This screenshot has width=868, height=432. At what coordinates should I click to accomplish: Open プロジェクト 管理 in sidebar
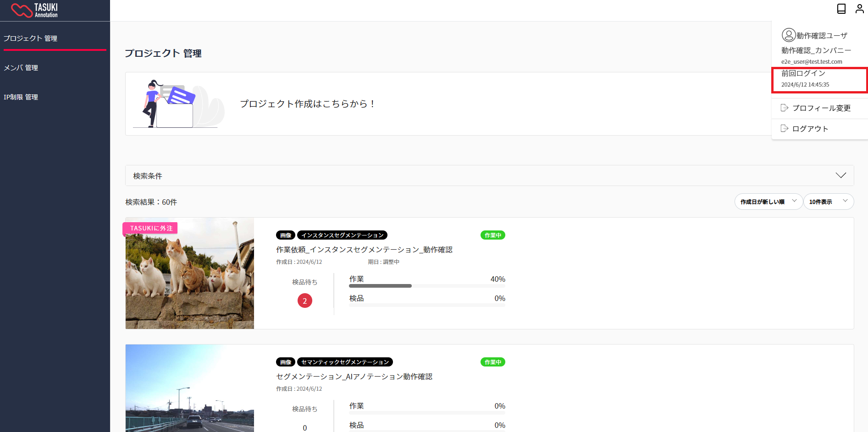coord(55,38)
